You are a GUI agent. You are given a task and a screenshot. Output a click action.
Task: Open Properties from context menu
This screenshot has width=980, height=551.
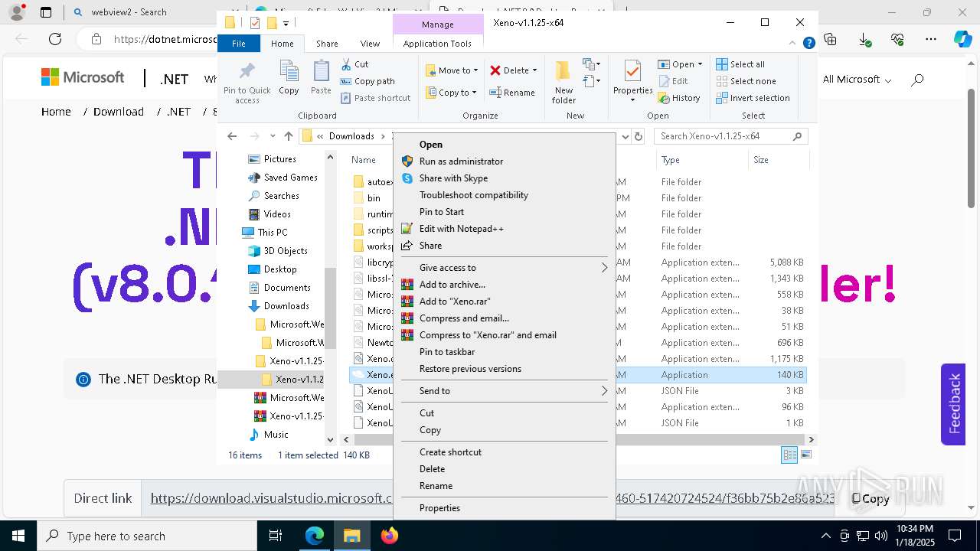(439, 508)
